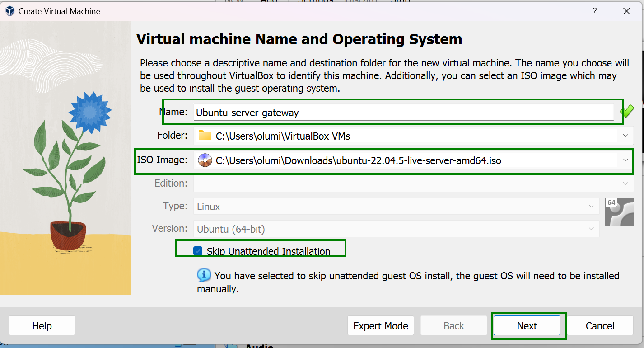Image resolution: width=644 pixels, height=348 pixels.
Task: Click the "Create Virtual Machine" window title text
Action: [59, 11]
